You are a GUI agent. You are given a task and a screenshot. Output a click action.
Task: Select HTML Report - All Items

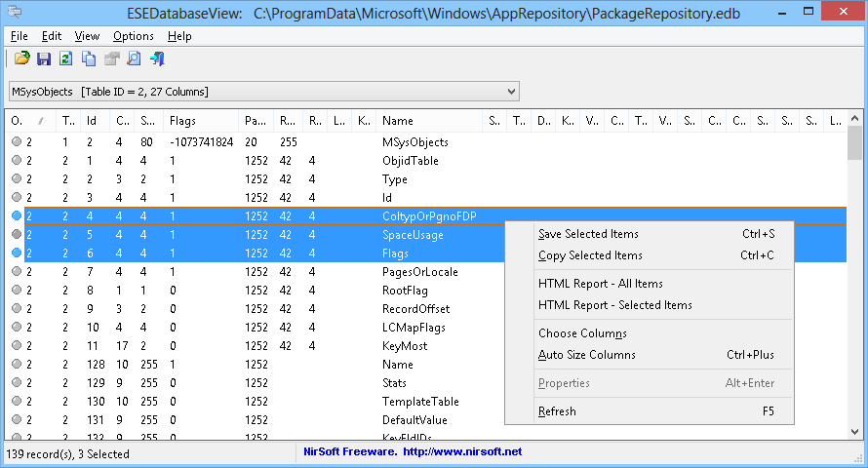pyautogui.click(x=650, y=284)
